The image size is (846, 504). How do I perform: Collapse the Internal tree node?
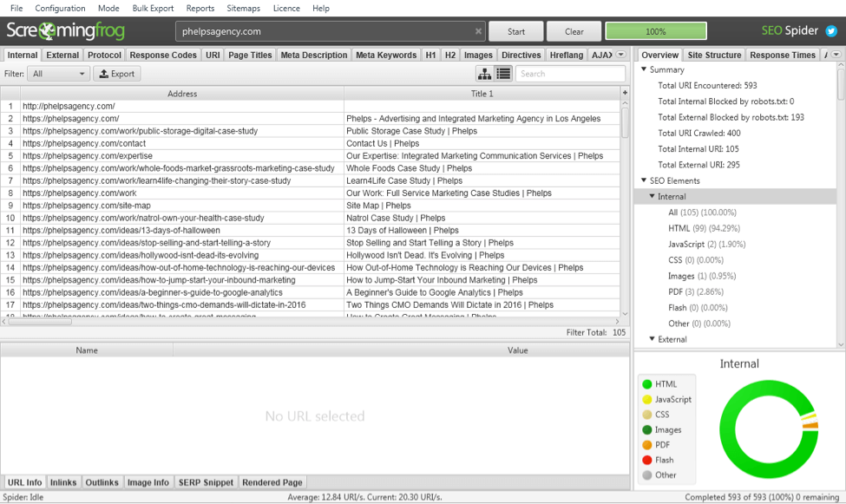pyautogui.click(x=652, y=196)
